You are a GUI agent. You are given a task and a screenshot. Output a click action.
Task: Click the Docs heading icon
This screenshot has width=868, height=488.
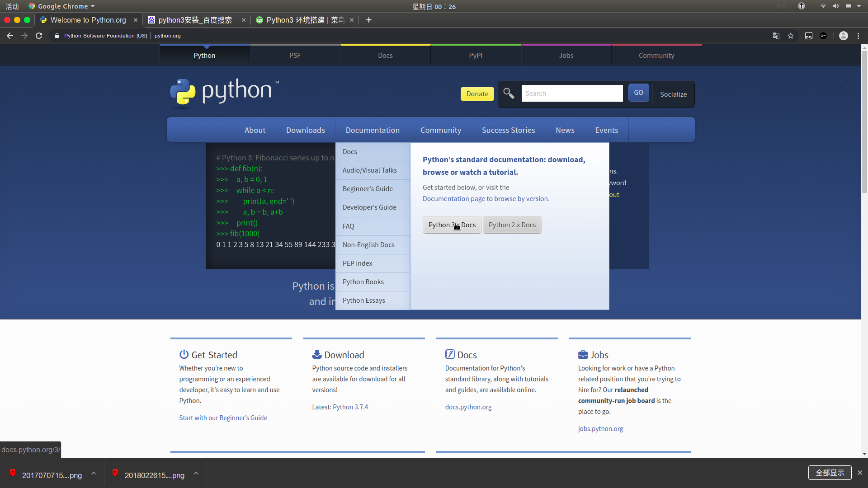pyautogui.click(x=450, y=354)
